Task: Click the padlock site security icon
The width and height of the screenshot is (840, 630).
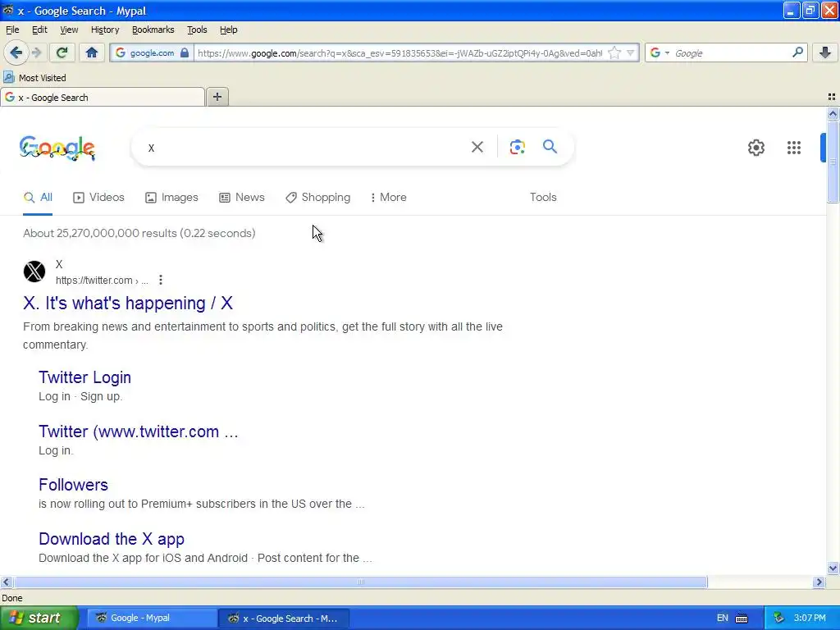Action: (185, 53)
